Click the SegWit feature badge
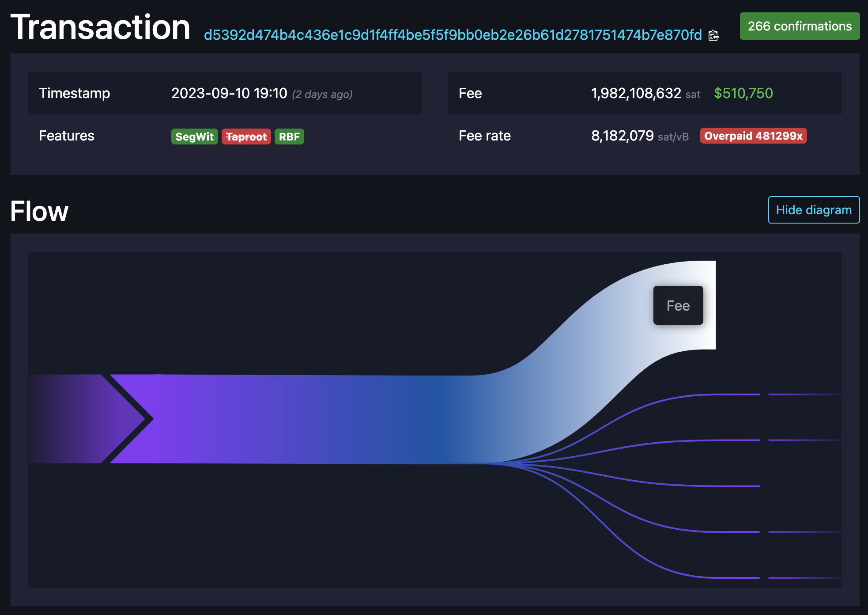 (x=194, y=137)
